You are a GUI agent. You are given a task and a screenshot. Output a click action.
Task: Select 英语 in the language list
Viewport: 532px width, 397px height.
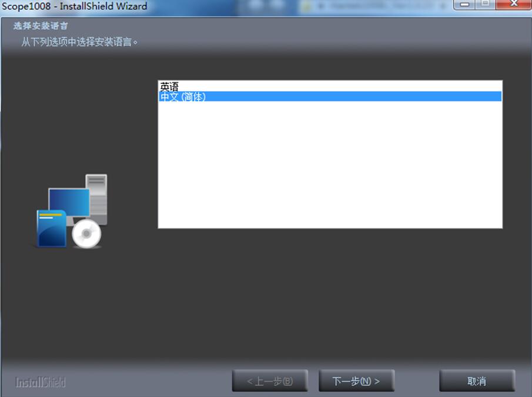point(169,86)
